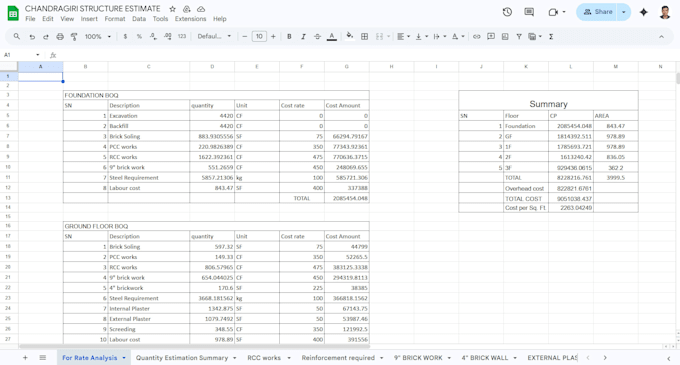Click the search menus magnifier icon
680x365 pixels.
pyautogui.click(x=16, y=36)
